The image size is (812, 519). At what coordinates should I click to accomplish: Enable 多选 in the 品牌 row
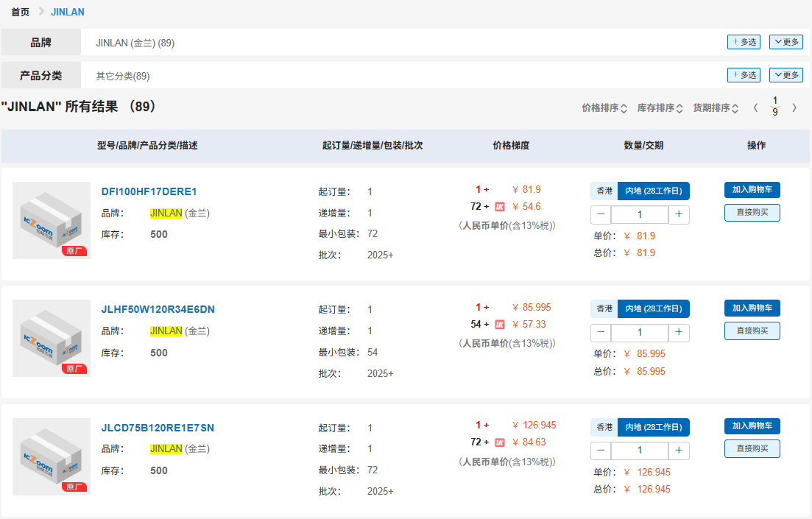click(744, 42)
